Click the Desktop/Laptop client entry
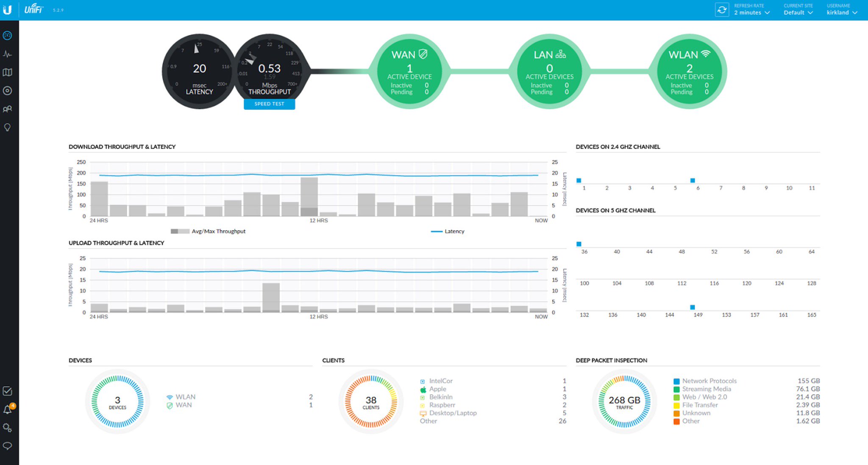 coord(453,413)
